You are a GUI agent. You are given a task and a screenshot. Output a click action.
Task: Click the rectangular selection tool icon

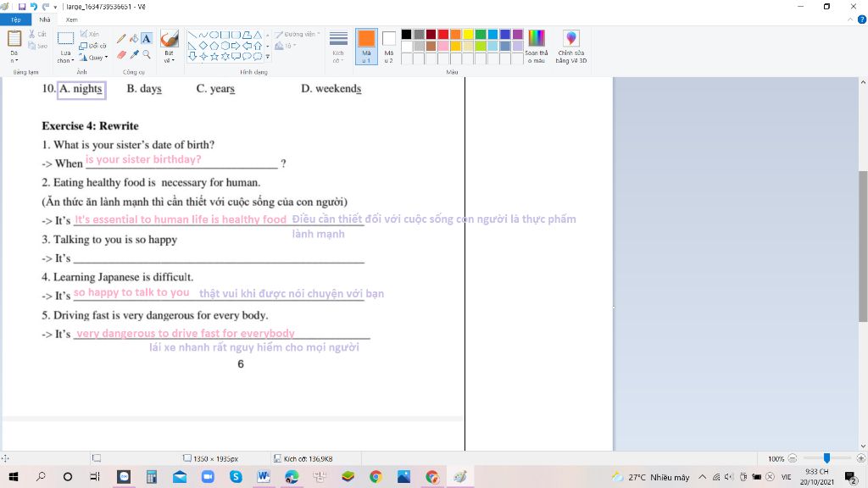tap(65, 38)
